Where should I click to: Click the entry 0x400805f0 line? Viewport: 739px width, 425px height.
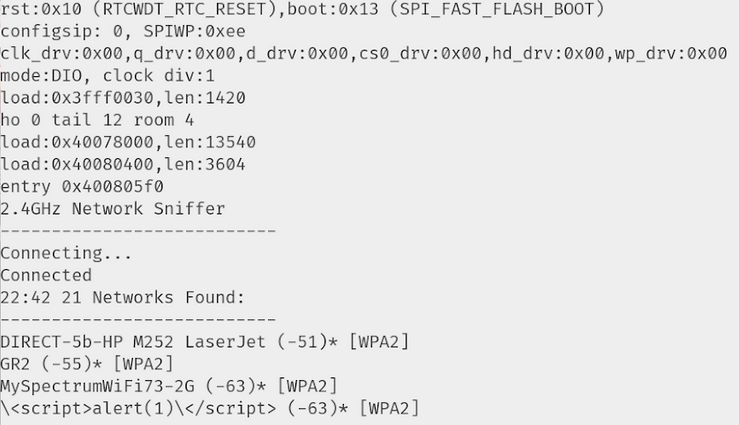tap(82, 187)
